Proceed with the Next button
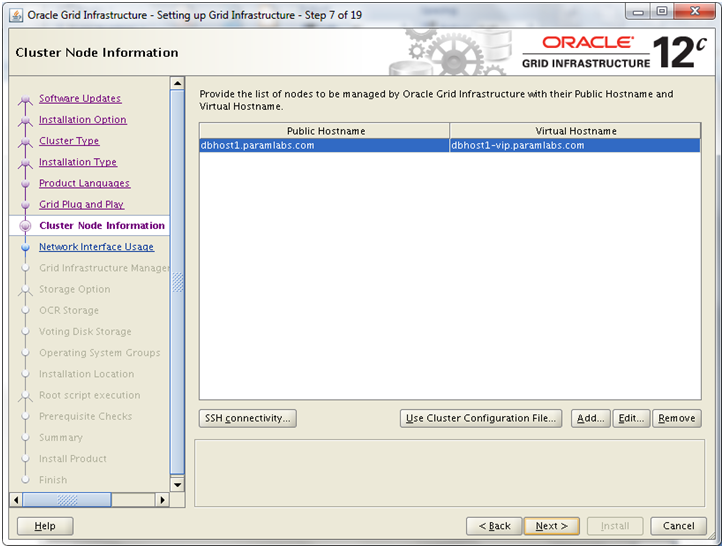Viewport: 724px width, 548px height. [551, 526]
